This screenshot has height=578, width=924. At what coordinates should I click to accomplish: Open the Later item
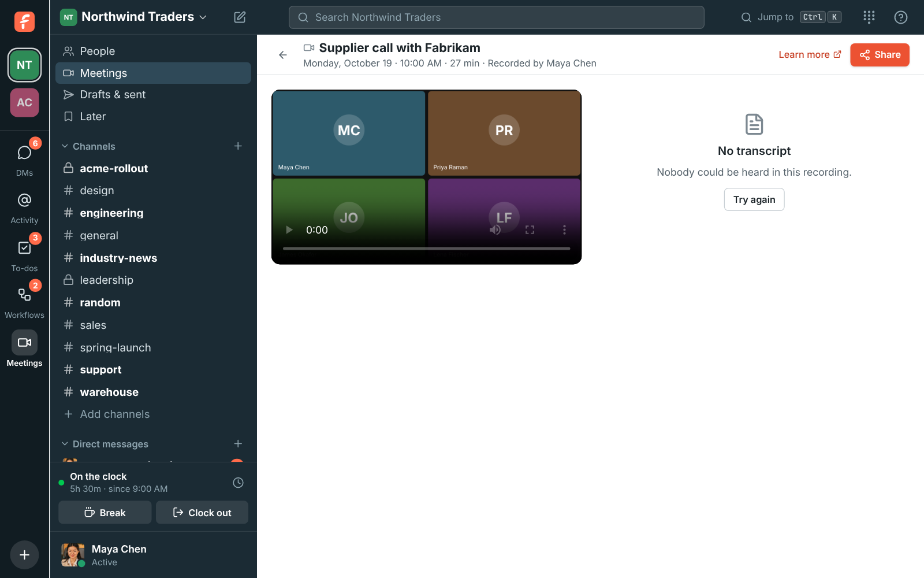click(153, 116)
